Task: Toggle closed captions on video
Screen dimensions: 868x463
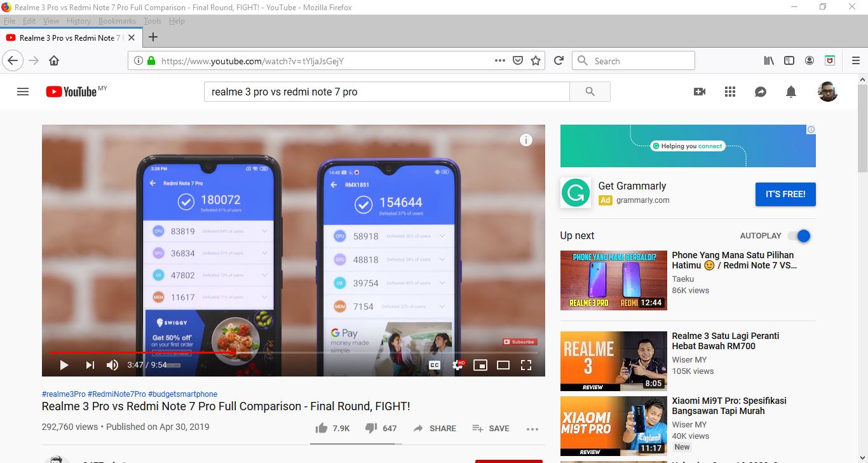Action: (x=435, y=365)
